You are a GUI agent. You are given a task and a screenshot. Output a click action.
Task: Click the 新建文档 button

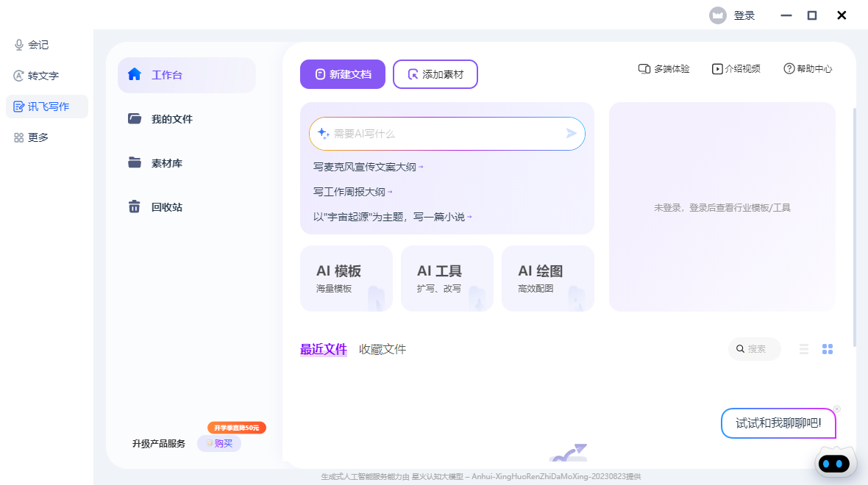(x=342, y=74)
